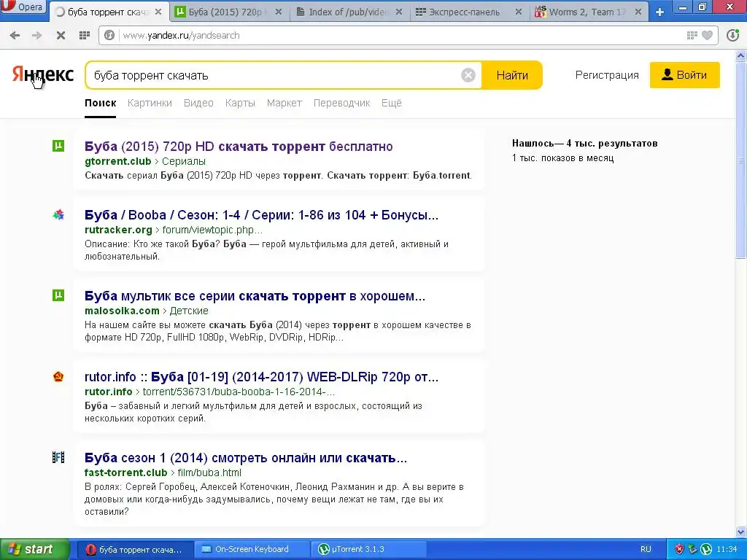Click the rutracker.org domain link
The width and height of the screenshot is (747, 560).
pos(118,230)
